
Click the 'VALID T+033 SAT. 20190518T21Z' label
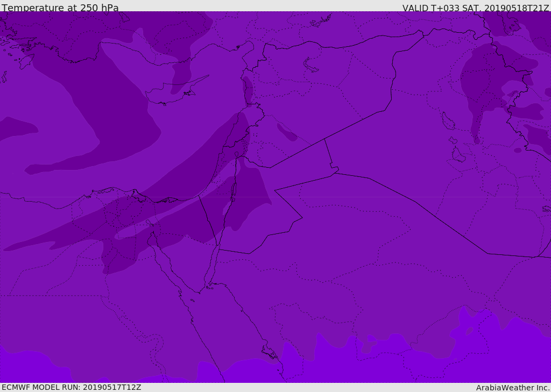(x=476, y=8)
